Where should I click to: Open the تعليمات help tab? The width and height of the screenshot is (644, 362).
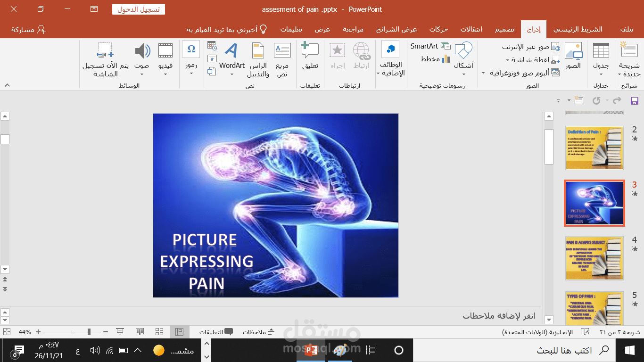(291, 29)
